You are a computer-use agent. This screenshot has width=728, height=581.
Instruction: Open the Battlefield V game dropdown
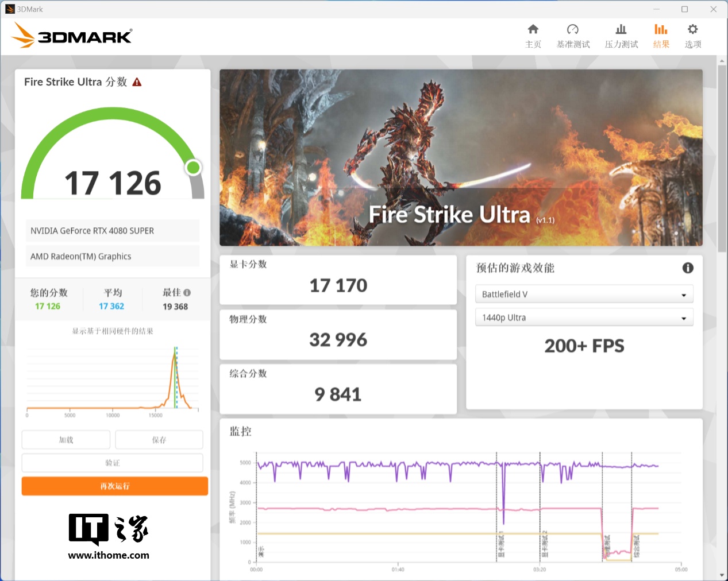(584, 294)
